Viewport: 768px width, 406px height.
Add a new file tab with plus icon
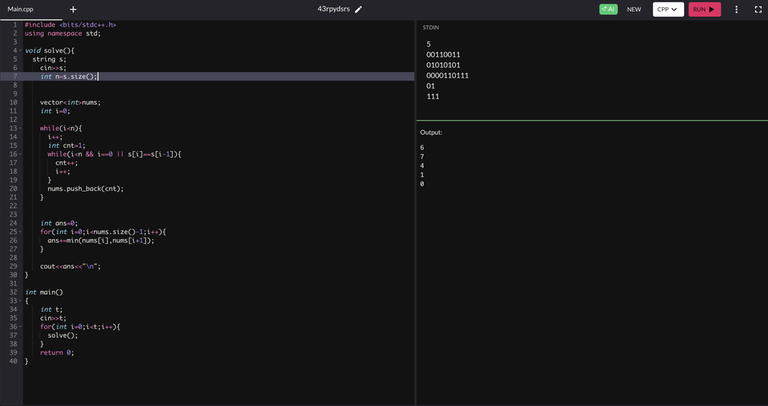73,9
